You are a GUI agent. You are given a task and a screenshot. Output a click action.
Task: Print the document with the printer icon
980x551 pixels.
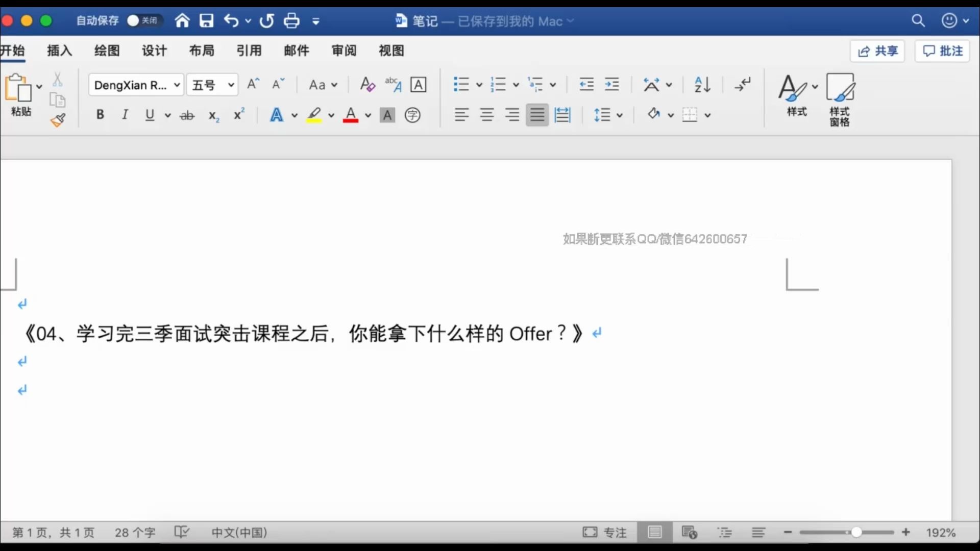(x=291, y=20)
